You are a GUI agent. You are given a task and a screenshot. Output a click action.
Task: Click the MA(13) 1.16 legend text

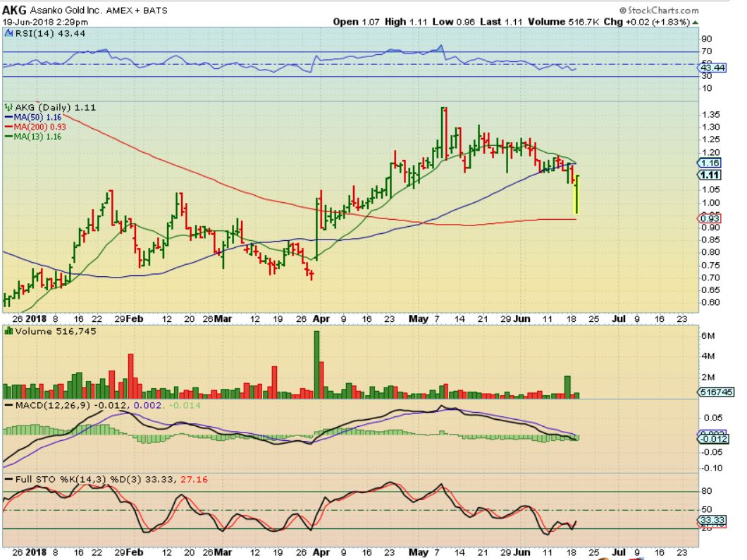point(37,137)
